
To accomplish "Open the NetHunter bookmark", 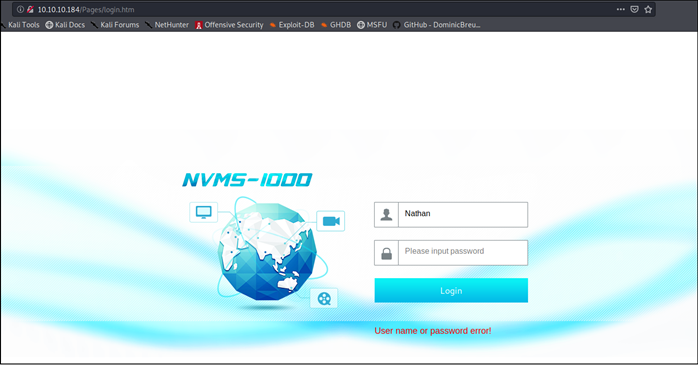I will [x=167, y=25].
